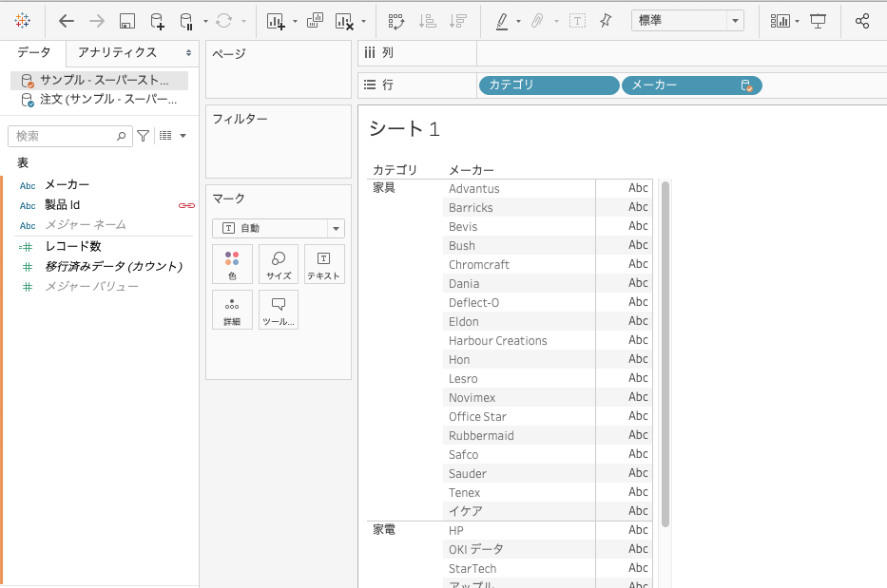Click the group members paperclip icon
This screenshot has width=887, height=588.
coord(537,21)
